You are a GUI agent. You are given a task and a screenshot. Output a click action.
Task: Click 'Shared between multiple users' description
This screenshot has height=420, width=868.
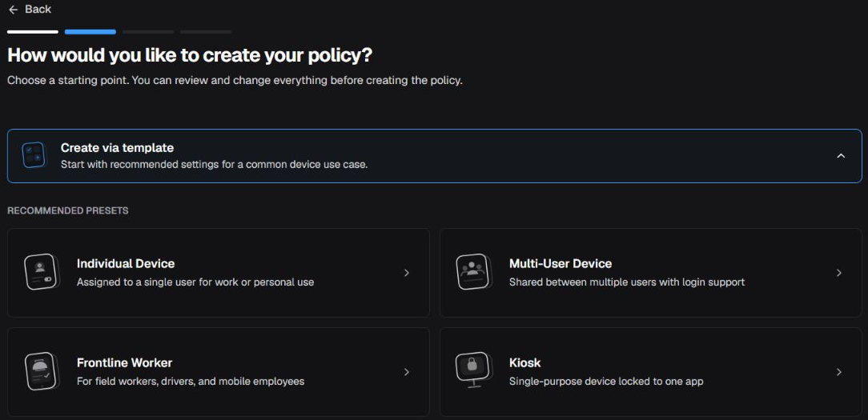[627, 282]
